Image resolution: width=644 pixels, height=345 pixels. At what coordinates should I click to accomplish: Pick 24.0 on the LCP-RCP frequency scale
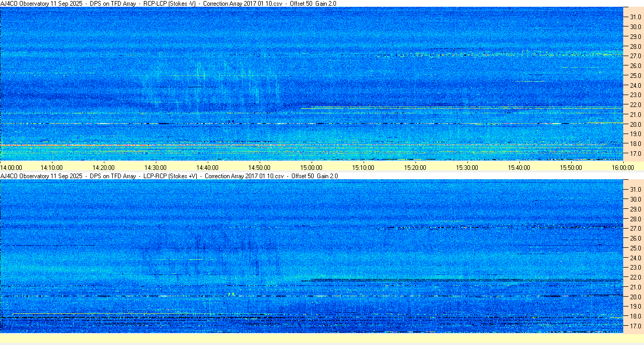coord(636,258)
